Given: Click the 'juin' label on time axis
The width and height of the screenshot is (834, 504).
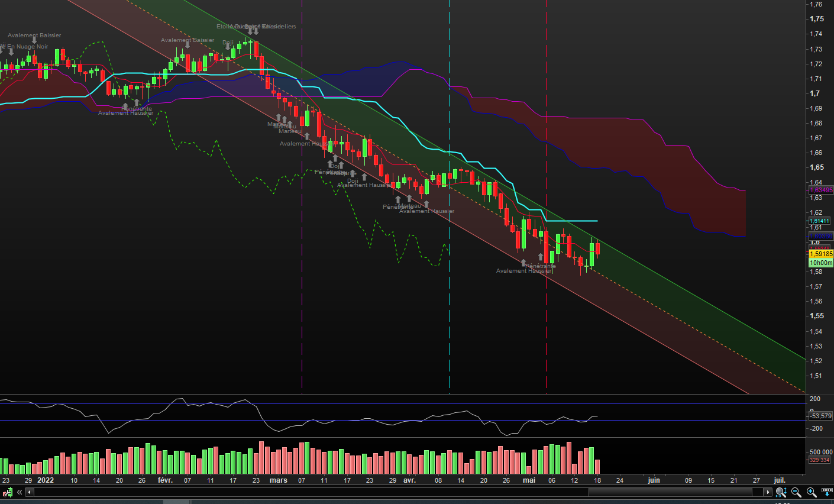Looking at the screenshot, I should (654, 480).
